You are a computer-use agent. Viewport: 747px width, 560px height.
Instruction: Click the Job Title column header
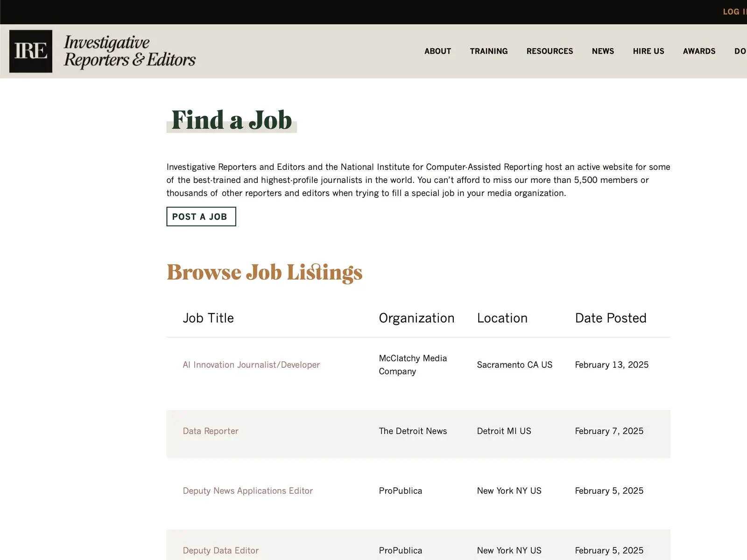(x=208, y=318)
